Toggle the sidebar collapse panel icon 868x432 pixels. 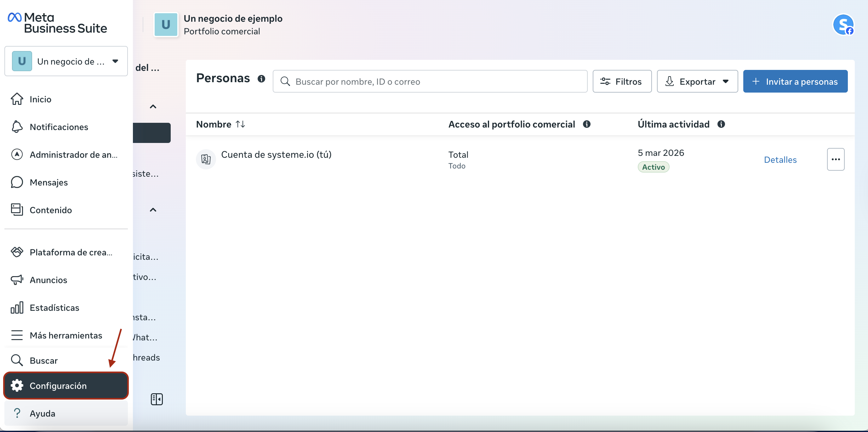[x=157, y=399]
